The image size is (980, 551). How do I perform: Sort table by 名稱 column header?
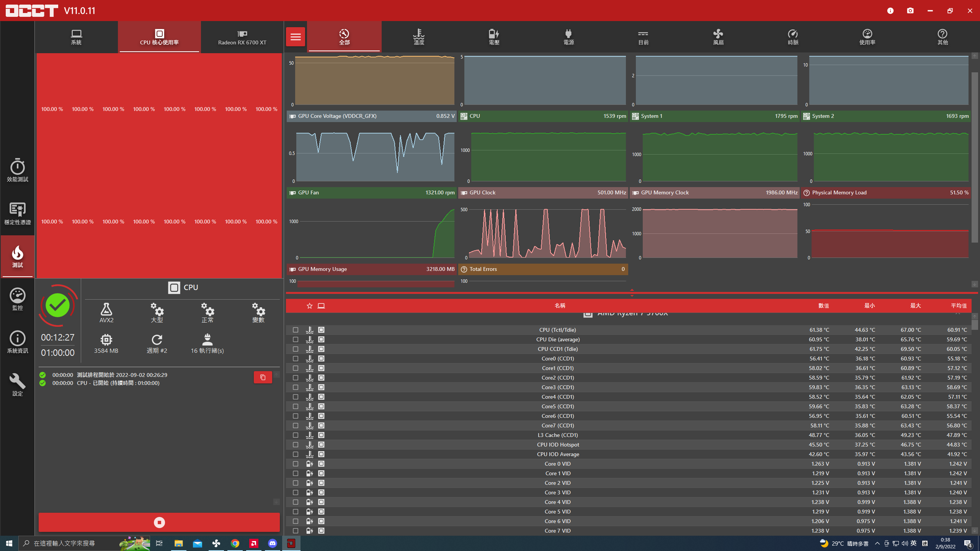[x=560, y=306]
